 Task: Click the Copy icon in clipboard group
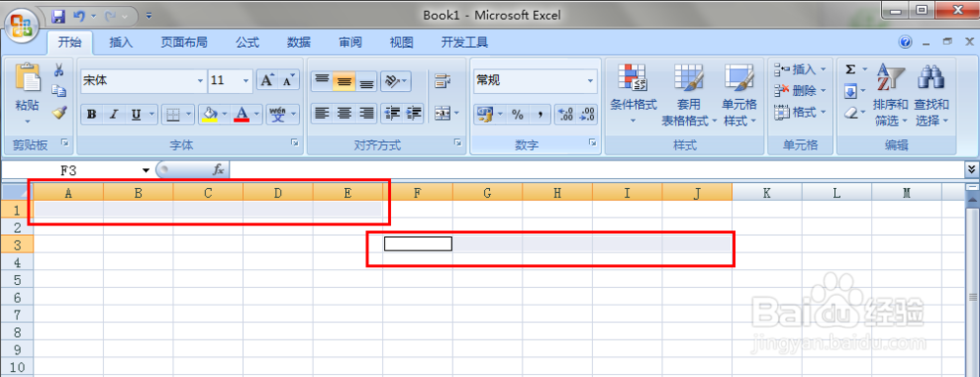(60, 91)
